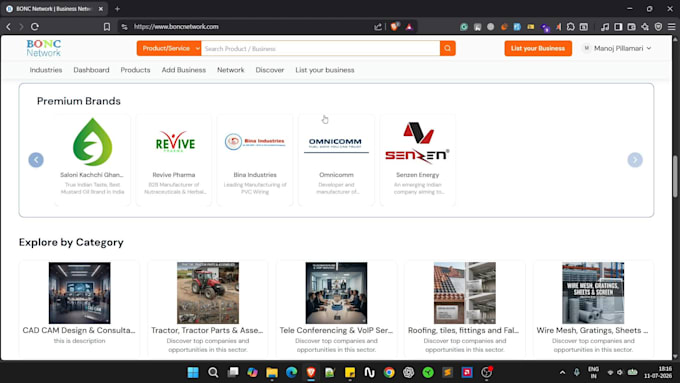Go to previous Premium Brands slide
The height and width of the screenshot is (383, 680).
pos(36,160)
